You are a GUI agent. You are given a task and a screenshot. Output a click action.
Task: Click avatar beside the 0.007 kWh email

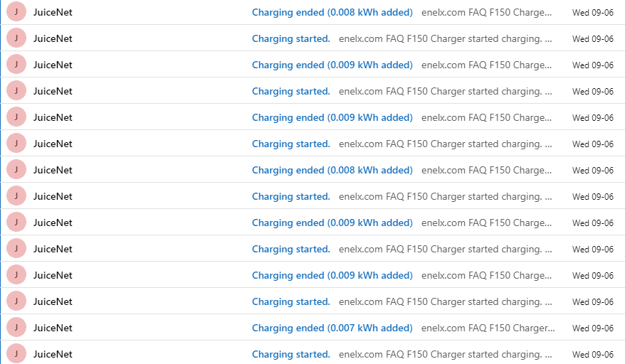click(x=16, y=328)
